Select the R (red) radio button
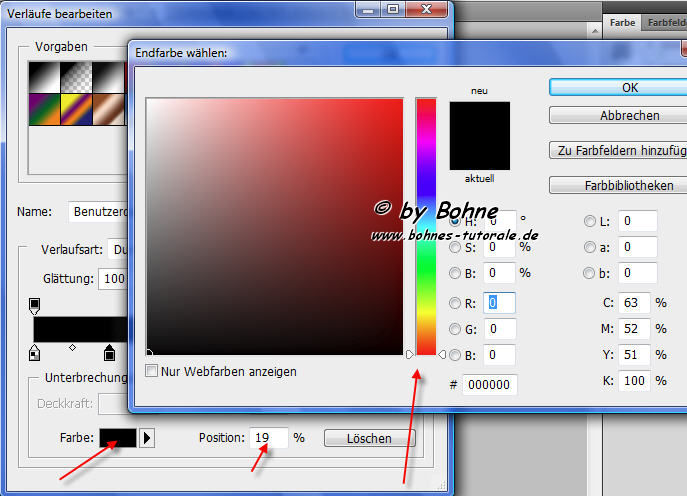This screenshot has height=496, width=687. [456, 301]
